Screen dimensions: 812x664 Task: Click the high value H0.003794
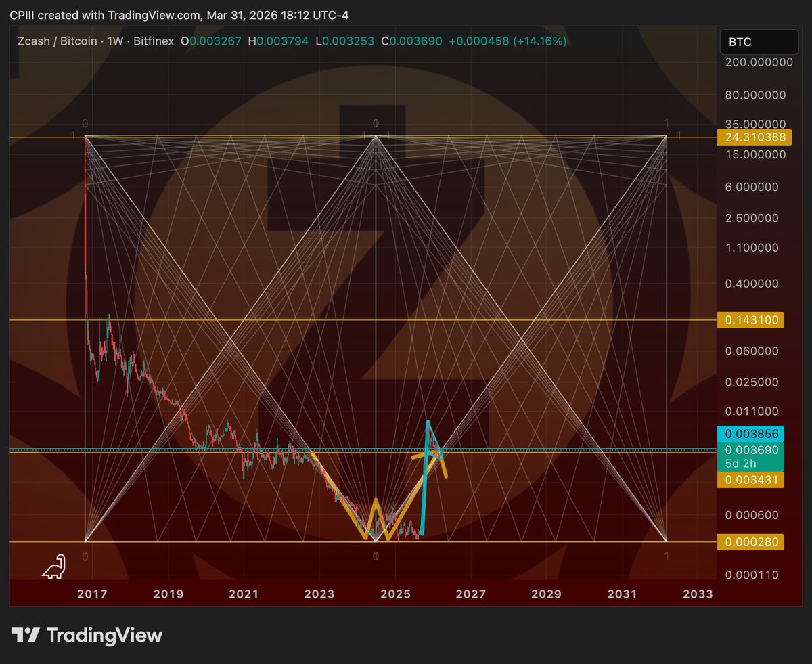277,41
